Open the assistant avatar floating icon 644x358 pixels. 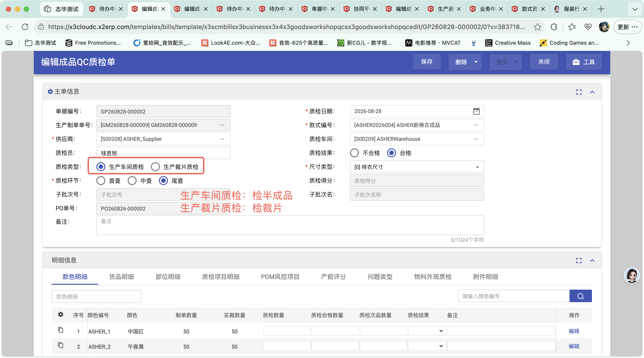(632, 275)
